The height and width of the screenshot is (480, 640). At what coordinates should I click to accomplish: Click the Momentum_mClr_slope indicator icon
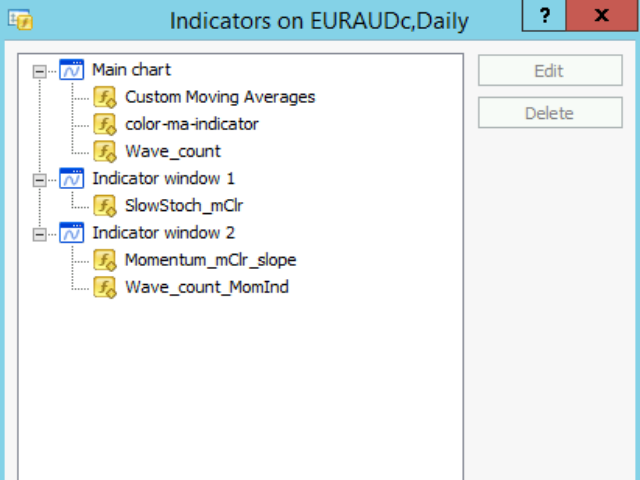(x=105, y=260)
